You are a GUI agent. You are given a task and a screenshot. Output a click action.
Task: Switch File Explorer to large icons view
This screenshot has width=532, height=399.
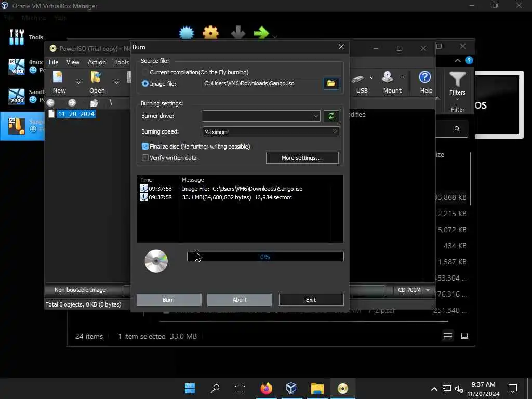click(464, 336)
